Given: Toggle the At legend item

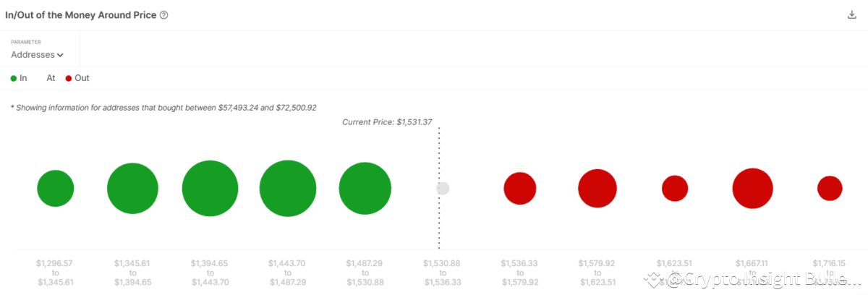Looking at the screenshot, I should (x=51, y=78).
